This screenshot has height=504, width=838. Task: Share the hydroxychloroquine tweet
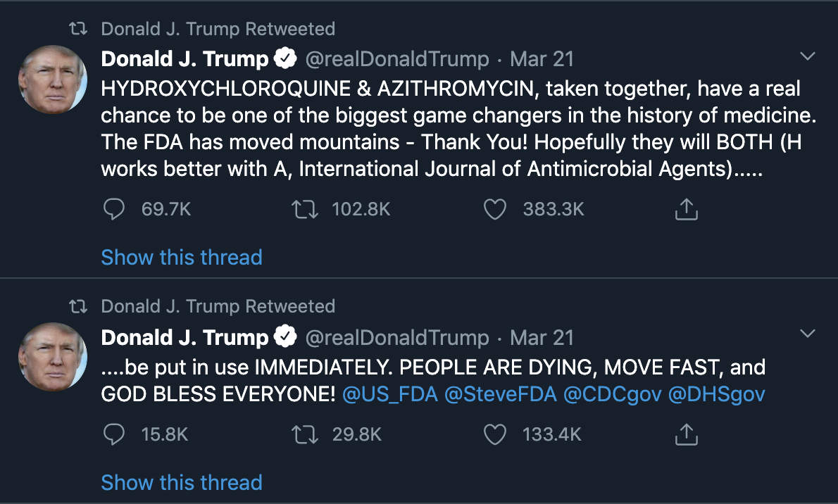(x=686, y=209)
